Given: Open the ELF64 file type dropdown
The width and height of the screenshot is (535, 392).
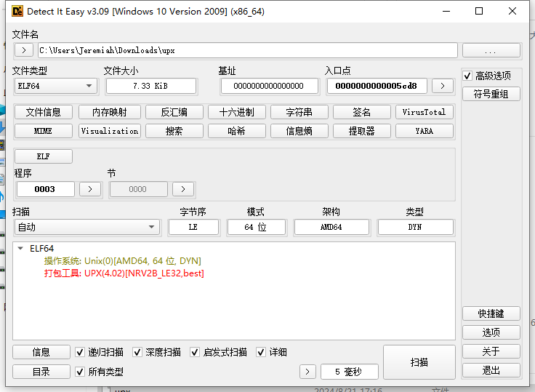Looking at the screenshot, I should (56, 86).
